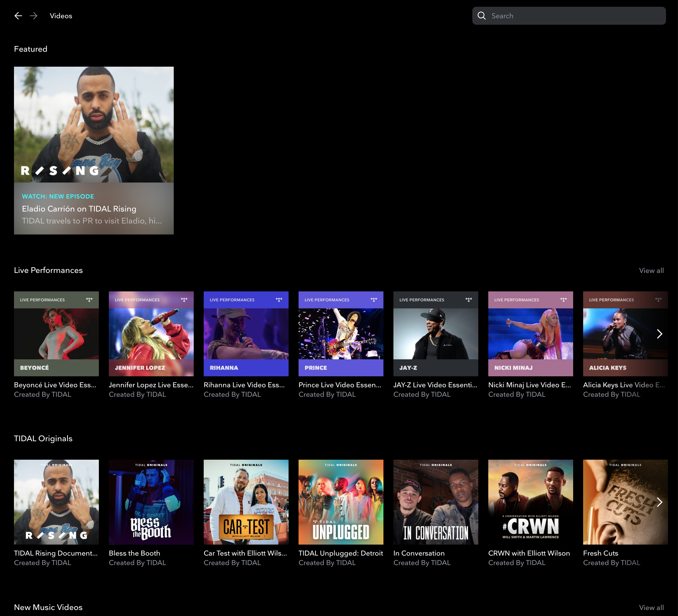Image resolution: width=678 pixels, height=616 pixels.
Task: Open Fresh Cuts cover art
Action: (626, 502)
